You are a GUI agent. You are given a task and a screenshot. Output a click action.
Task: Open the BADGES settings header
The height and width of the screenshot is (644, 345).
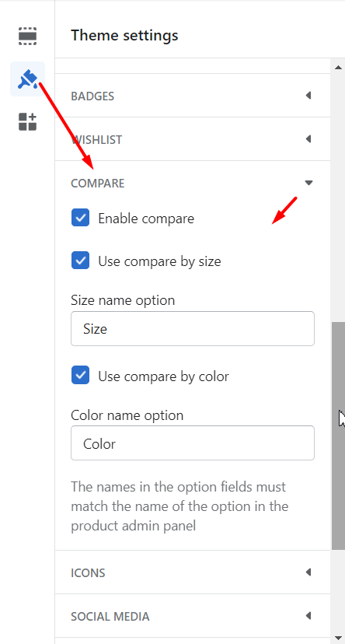(x=193, y=96)
